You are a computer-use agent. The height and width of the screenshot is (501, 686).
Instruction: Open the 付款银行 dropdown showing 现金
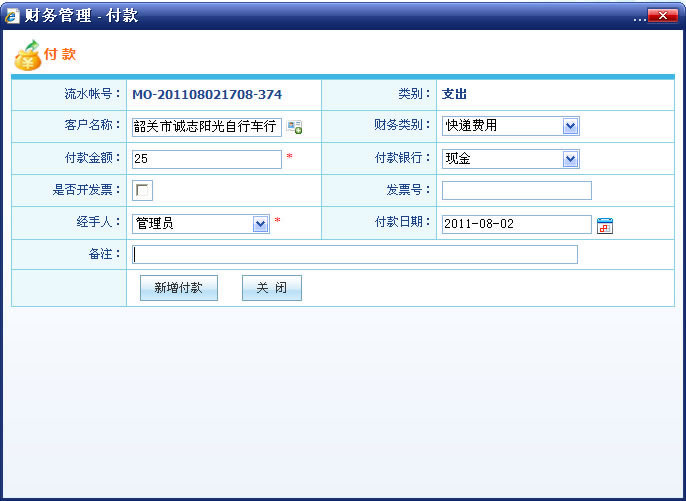point(570,159)
